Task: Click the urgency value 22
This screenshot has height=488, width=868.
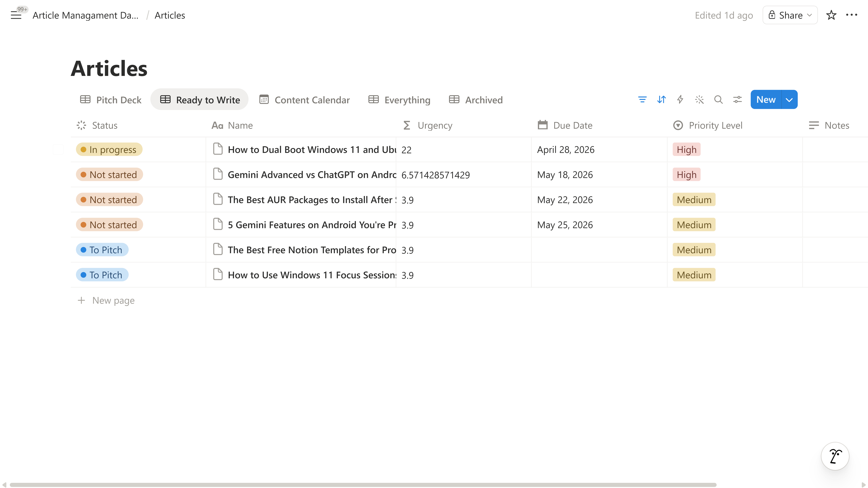Action: tap(406, 150)
